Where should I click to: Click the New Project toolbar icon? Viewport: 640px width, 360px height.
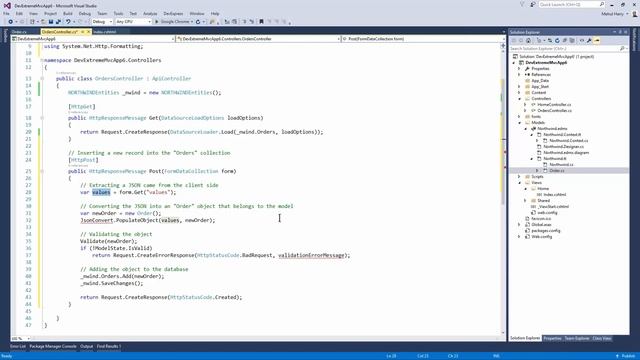pos(32,22)
